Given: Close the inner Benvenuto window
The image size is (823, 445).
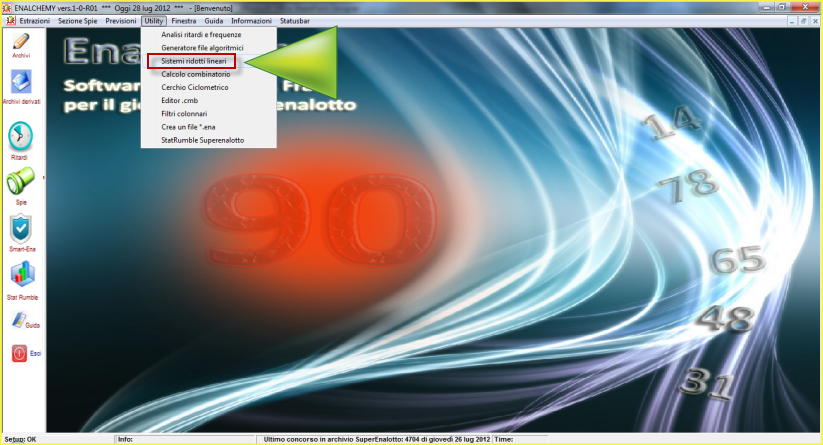Looking at the screenshot, I should 815,22.
